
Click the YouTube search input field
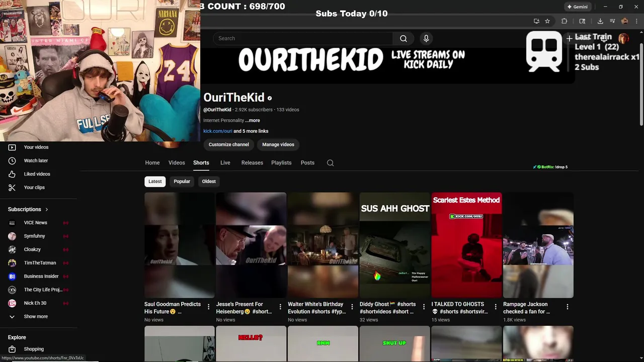(303, 38)
